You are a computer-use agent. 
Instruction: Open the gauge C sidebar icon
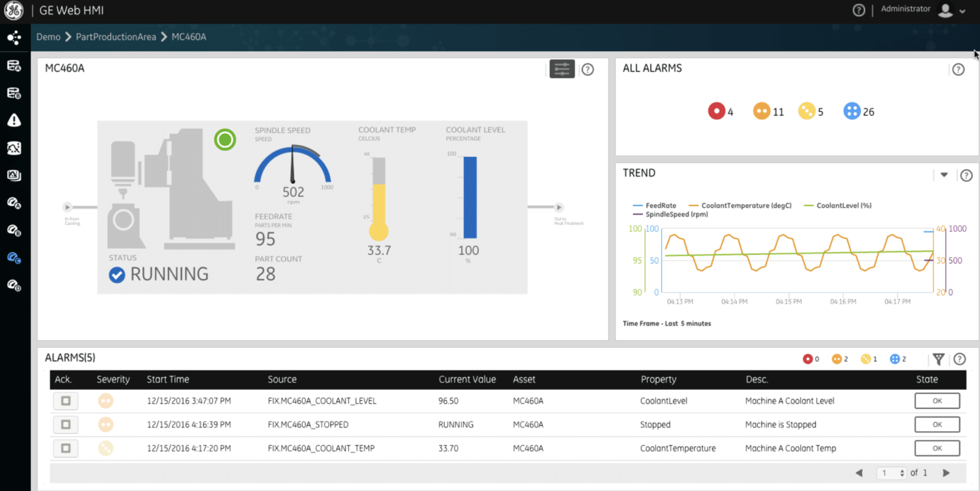14,258
